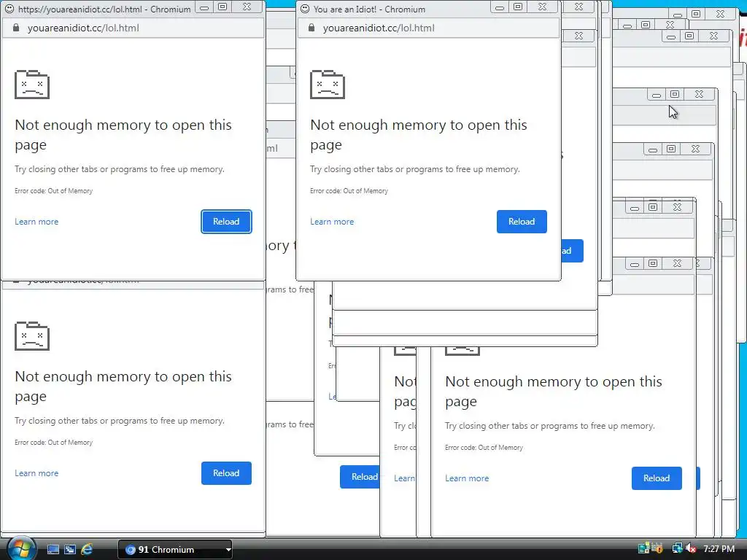Viewport: 747px width, 560px height.
Task: Click Reload in the lower-left Chromium window
Action: coord(226,472)
